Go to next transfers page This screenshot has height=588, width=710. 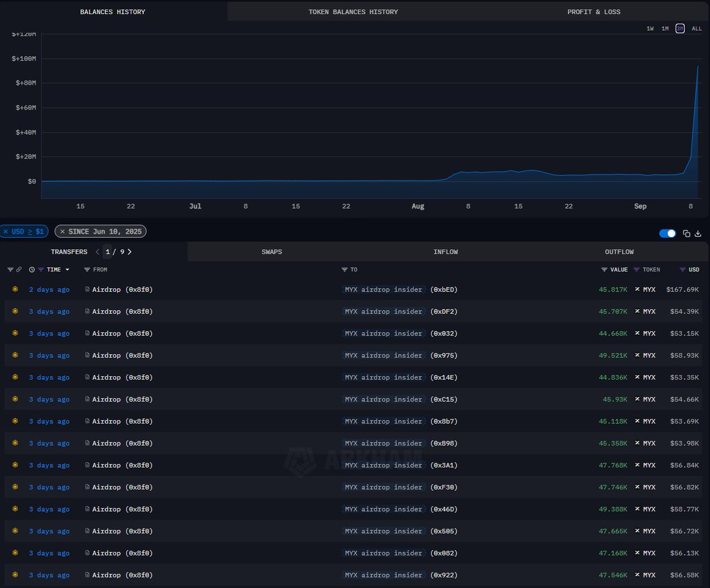click(x=130, y=251)
